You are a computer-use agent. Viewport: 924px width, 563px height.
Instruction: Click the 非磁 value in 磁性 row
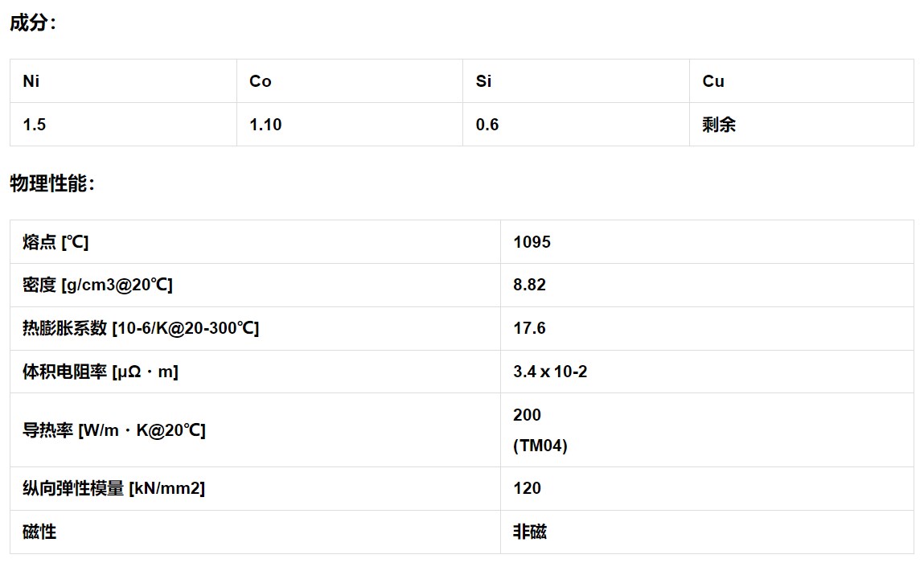point(531,532)
